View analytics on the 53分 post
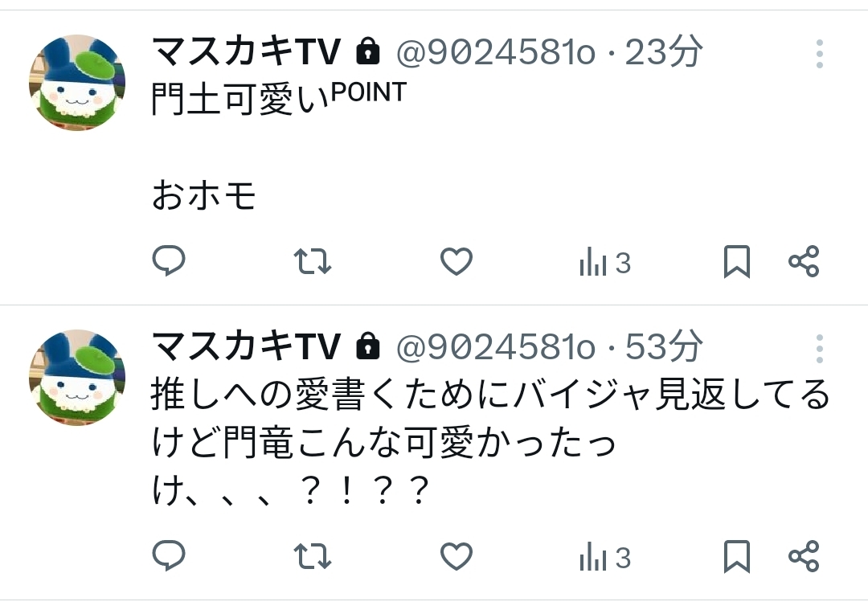The image size is (868, 614). click(x=604, y=558)
